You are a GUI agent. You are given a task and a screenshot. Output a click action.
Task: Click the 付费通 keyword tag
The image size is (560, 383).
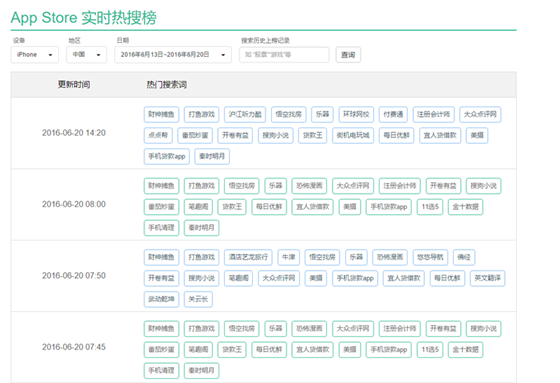coord(393,114)
